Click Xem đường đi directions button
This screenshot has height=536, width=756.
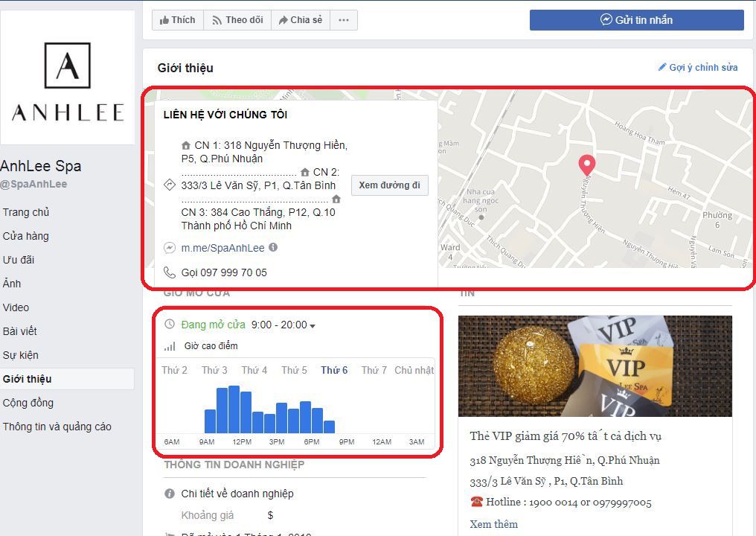[390, 185]
